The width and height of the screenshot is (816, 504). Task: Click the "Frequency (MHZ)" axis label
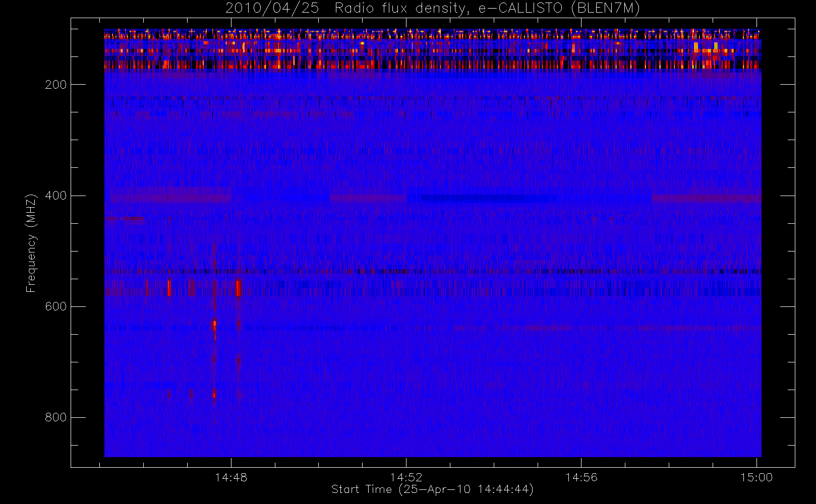pos(31,243)
